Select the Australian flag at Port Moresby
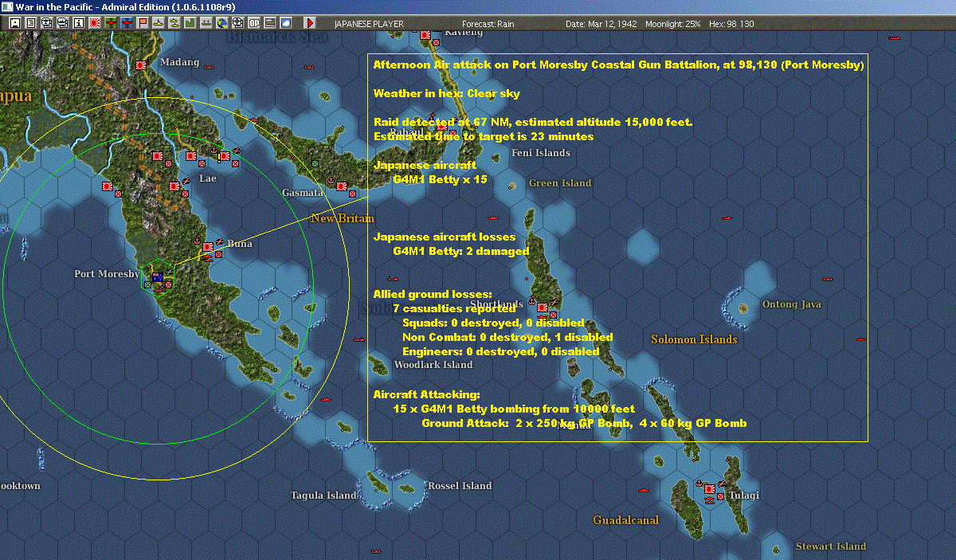Image resolution: width=956 pixels, height=560 pixels. tap(158, 277)
